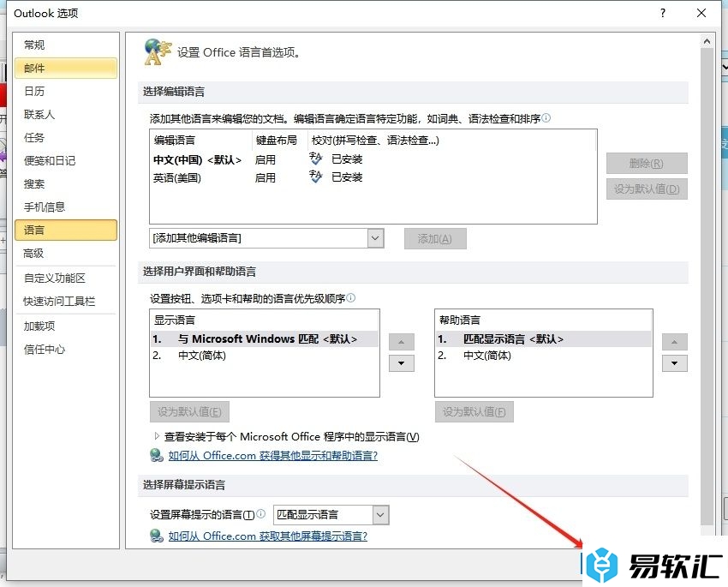
Task: Click proofing icon for 中文(中国) row
Action: (316, 159)
